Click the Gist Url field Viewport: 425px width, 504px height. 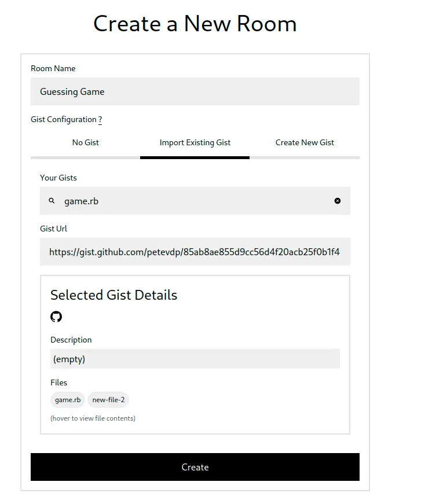[195, 252]
